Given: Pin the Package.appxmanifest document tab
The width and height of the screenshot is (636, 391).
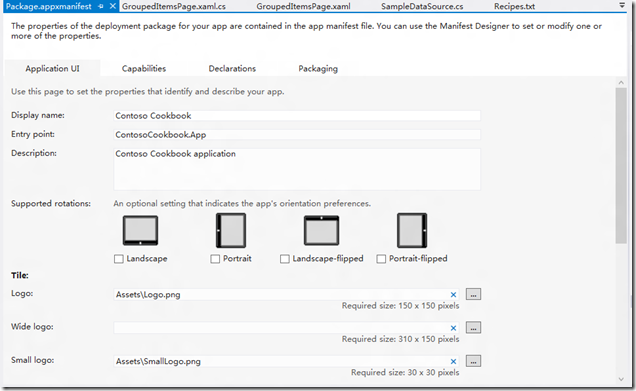Looking at the screenshot, I should pos(101,6).
